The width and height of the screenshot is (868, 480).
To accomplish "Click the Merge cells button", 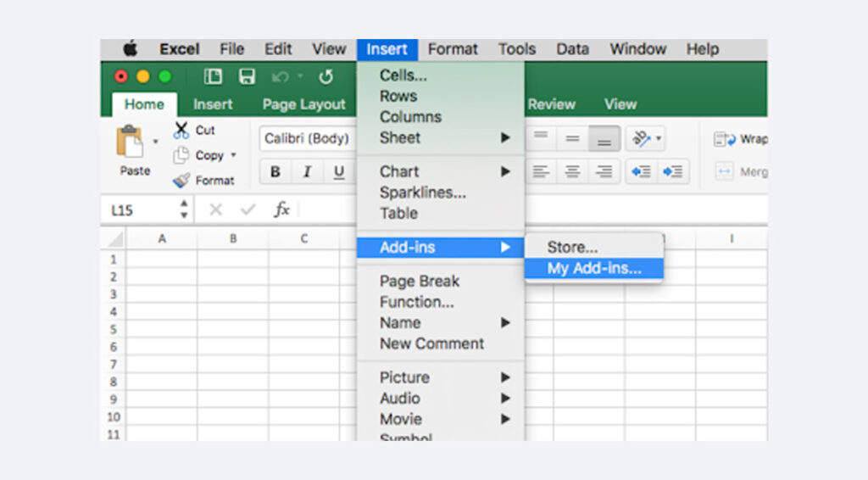I will point(741,171).
